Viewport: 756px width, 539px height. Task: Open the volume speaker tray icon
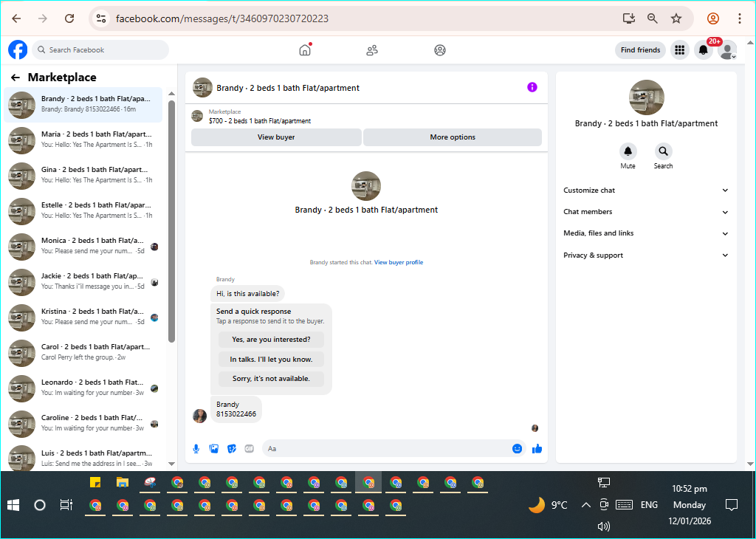(x=603, y=526)
